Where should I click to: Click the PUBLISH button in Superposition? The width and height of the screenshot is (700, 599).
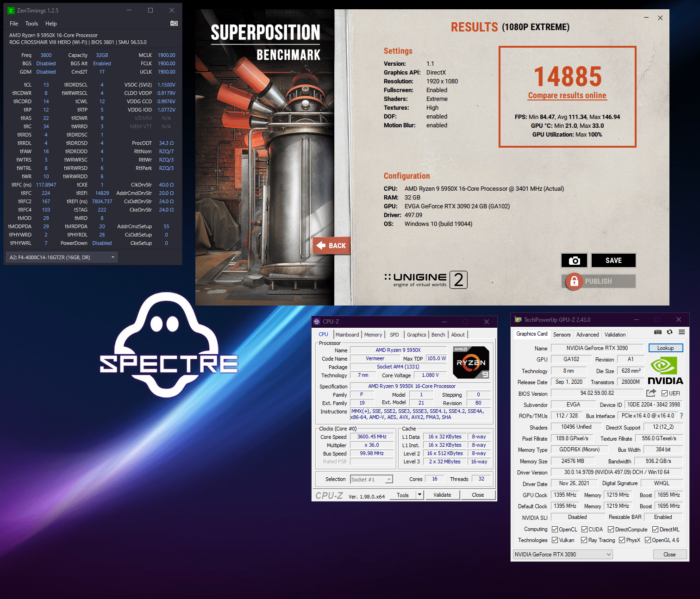[x=598, y=281]
